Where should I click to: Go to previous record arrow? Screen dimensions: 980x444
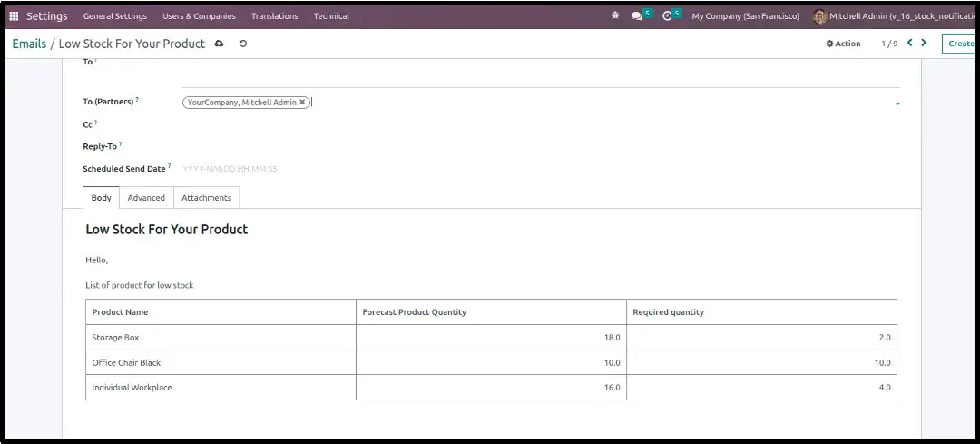click(910, 44)
